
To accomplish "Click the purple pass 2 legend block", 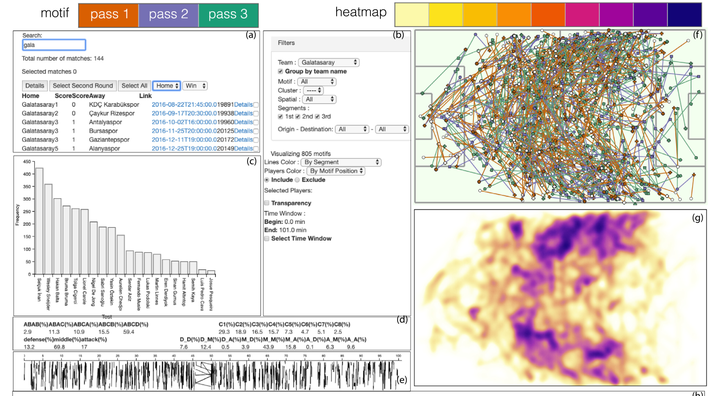I will coord(169,15).
